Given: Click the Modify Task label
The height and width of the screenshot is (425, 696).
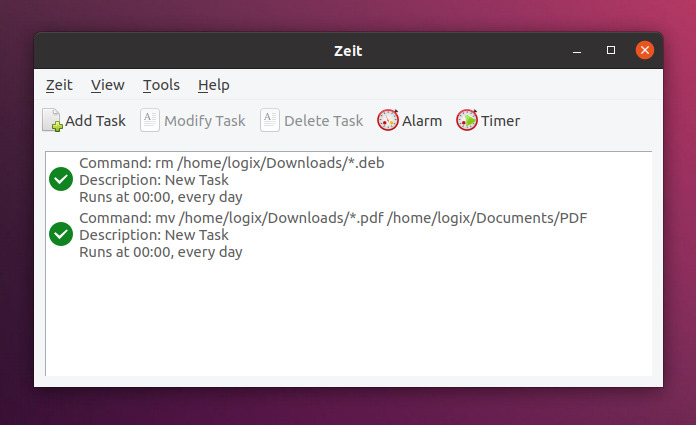Looking at the screenshot, I should click(x=205, y=121).
